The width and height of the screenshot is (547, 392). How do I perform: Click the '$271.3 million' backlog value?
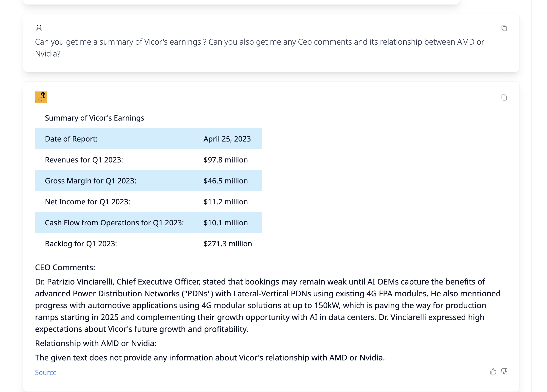pyautogui.click(x=228, y=244)
